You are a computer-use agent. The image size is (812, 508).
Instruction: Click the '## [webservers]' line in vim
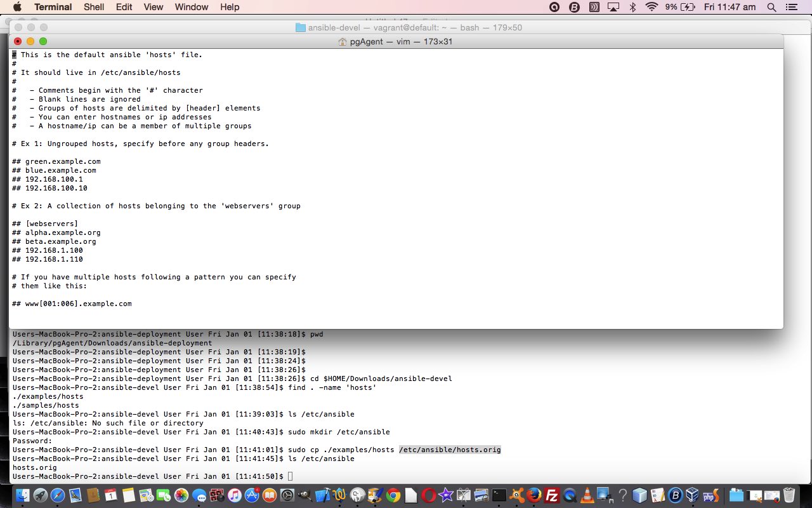point(45,224)
